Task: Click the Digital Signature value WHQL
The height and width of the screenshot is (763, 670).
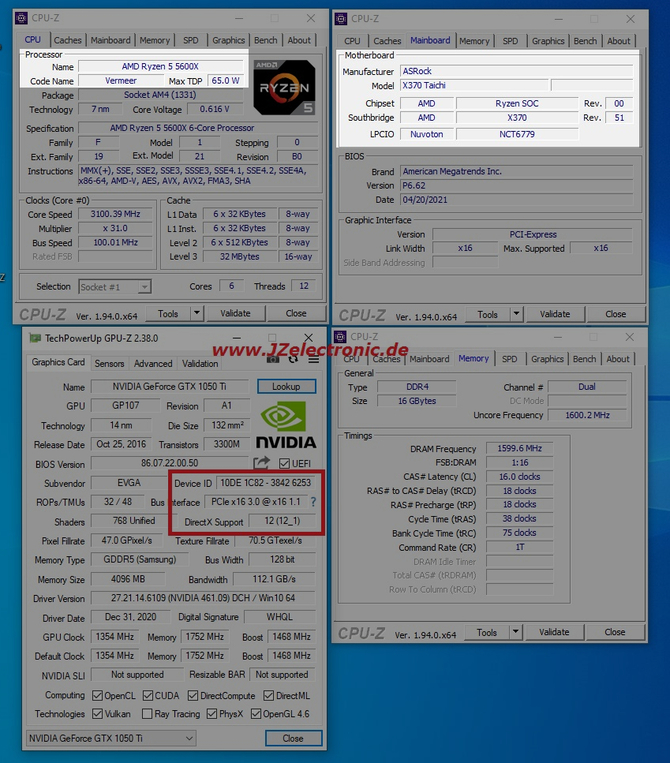Action: (x=280, y=617)
